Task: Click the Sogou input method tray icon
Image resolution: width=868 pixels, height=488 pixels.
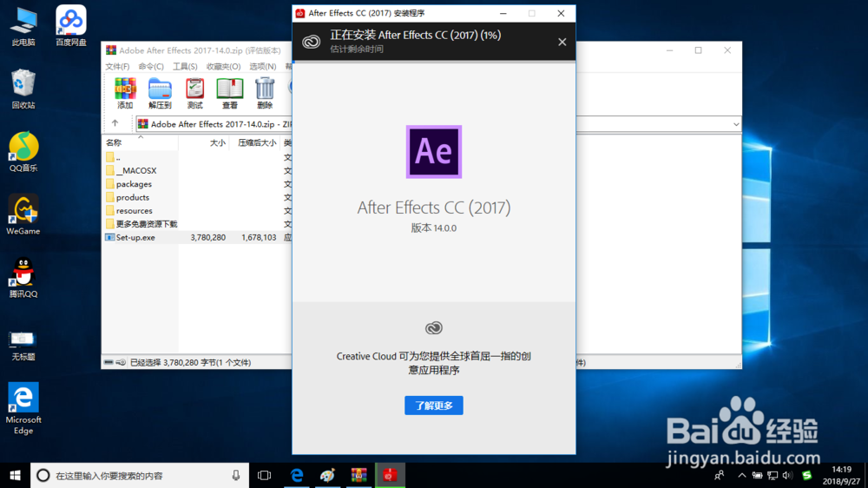Action: pyautogui.click(x=807, y=475)
